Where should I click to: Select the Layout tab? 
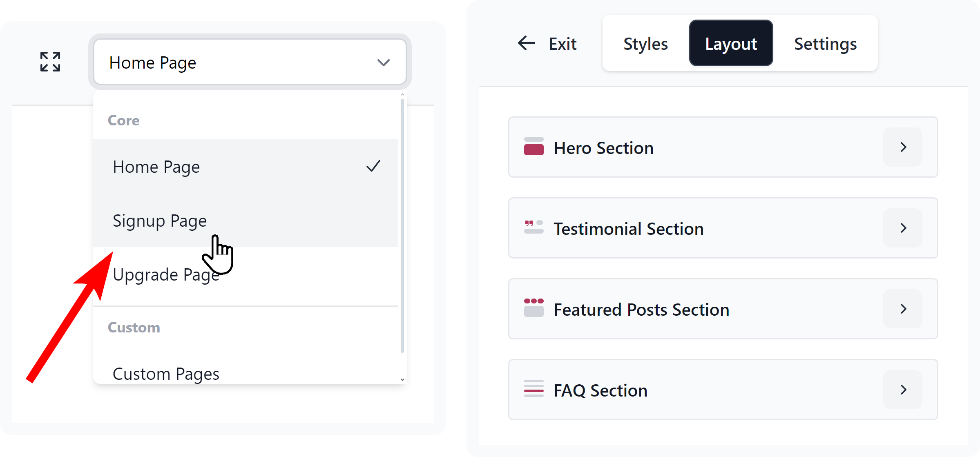point(731,44)
